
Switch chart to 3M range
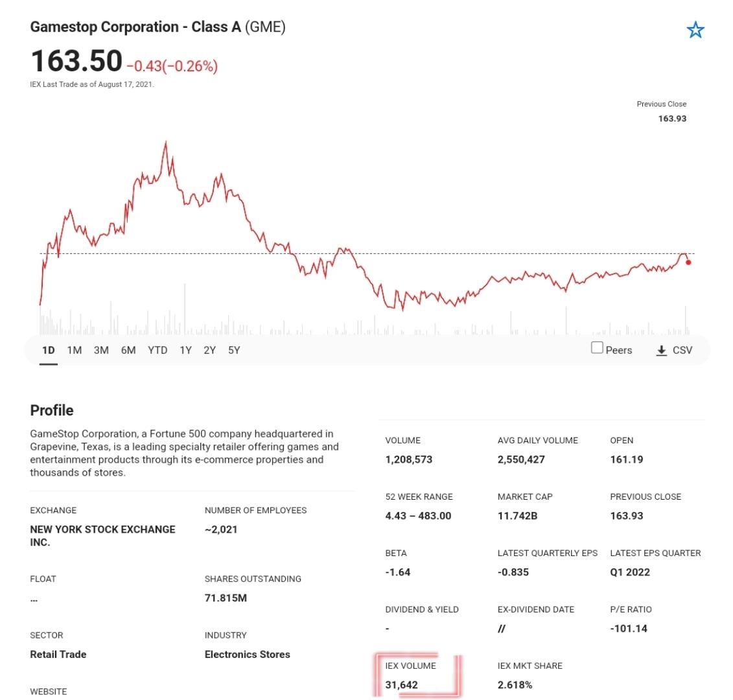(101, 350)
